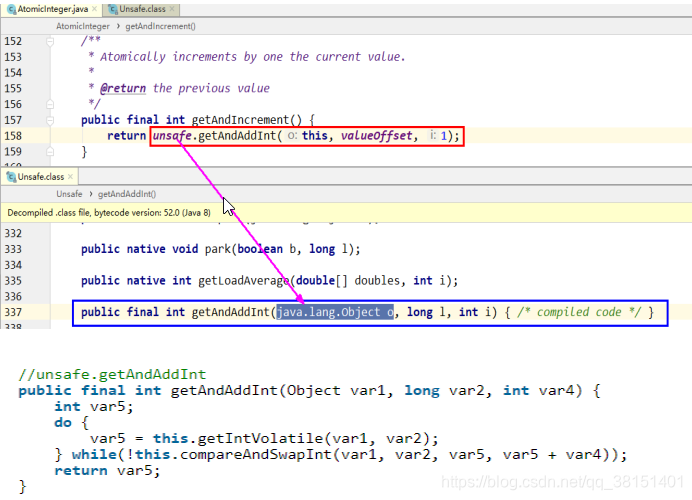Click the '//unsafe.getAndAddInt' comment in snippet
692x500 pixels.
[x=112, y=374]
